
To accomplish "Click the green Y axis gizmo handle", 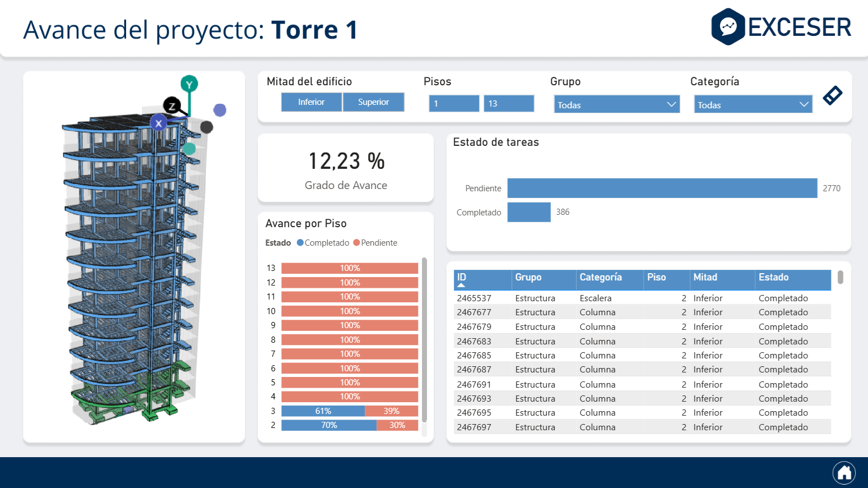I will (189, 84).
